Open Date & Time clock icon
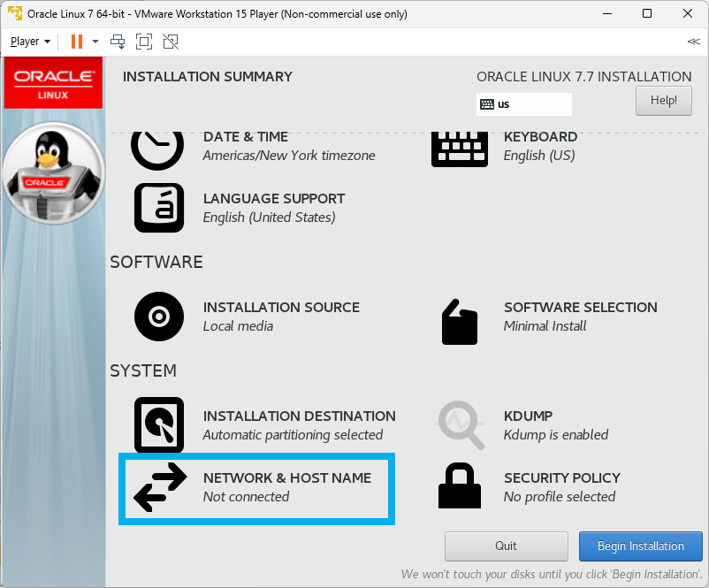The width and height of the screenshot is (709, 588). coord(157,151)
